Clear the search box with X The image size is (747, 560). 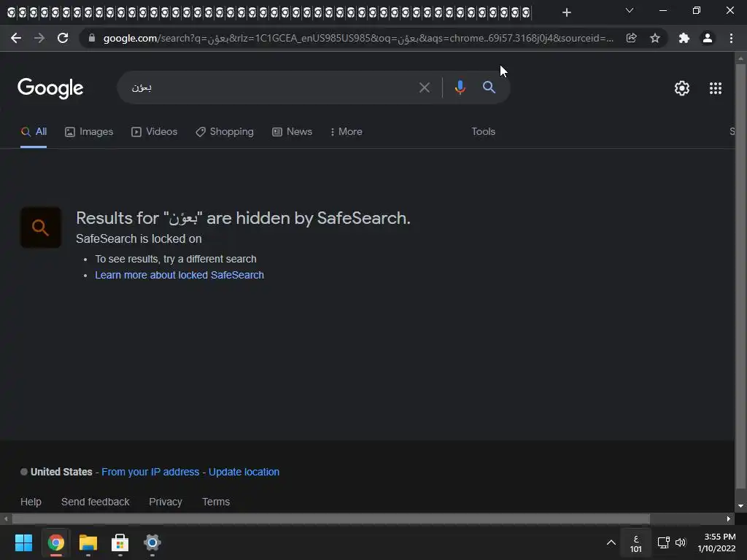pyautogui.click(x=424, y=87)
